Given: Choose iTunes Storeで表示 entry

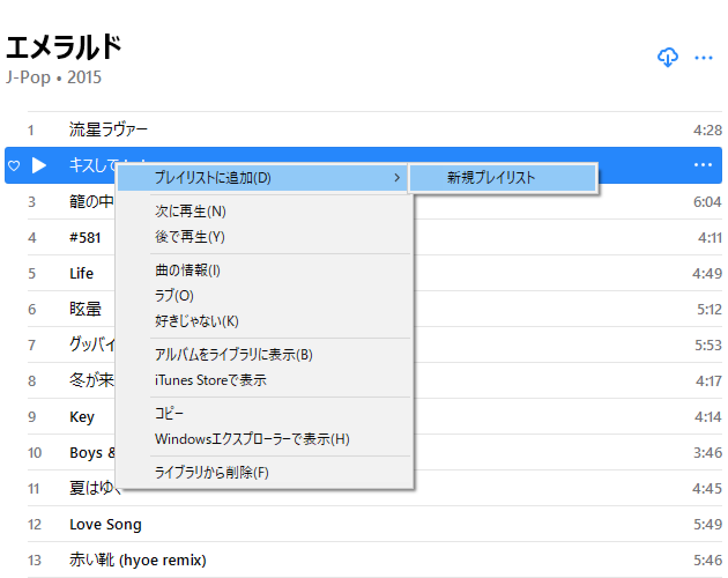Looking at the screenshot, I should 210,380.
